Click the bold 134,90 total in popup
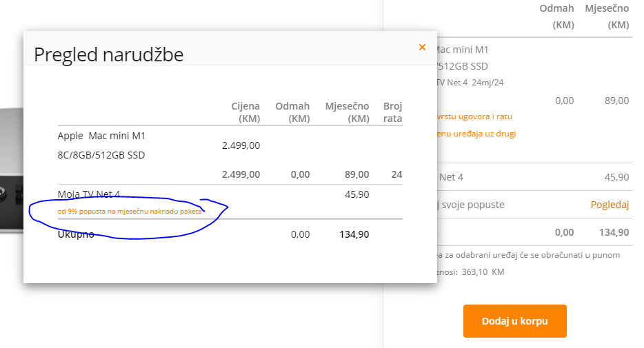644x348 pixels. coord(354,234)
